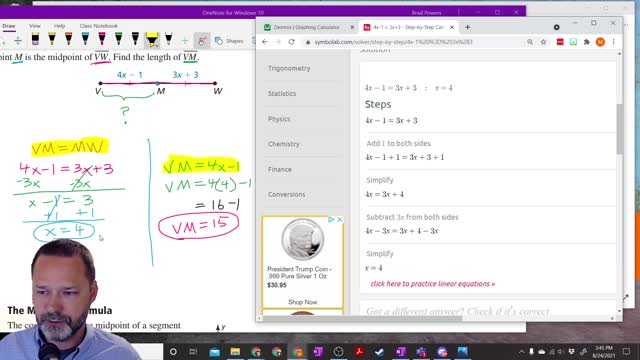Screen dimensions: 640x360
Task: Open Task View on the taskbar
Action: (193, 351)
